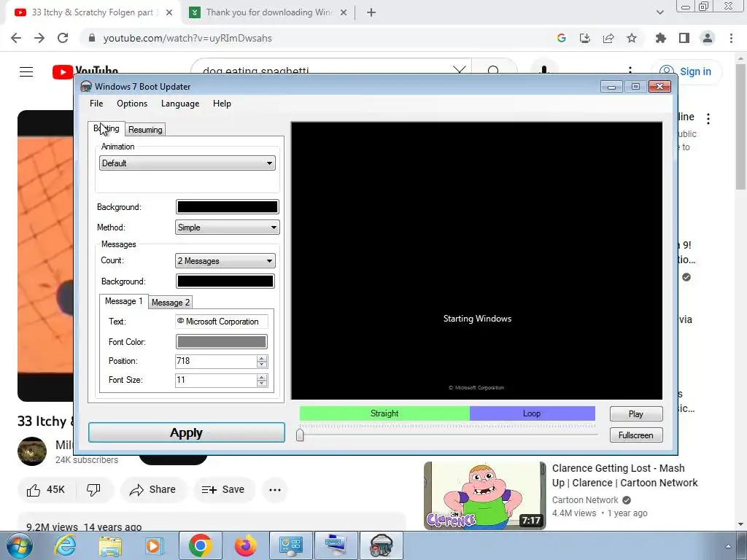
Task: Click the purple Loop segment bar
Action: click(532, 413)
